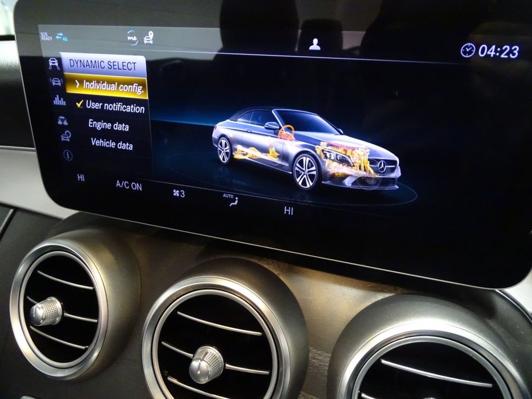
Task: Adjust the fan speed level 3 control
Action: coord(179,193)
